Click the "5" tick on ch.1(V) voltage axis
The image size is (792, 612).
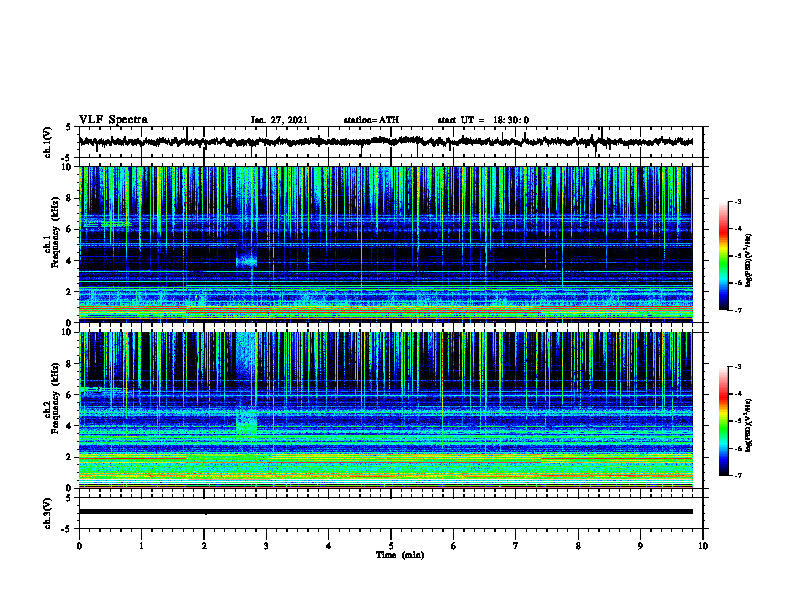(x=68, y=128)
